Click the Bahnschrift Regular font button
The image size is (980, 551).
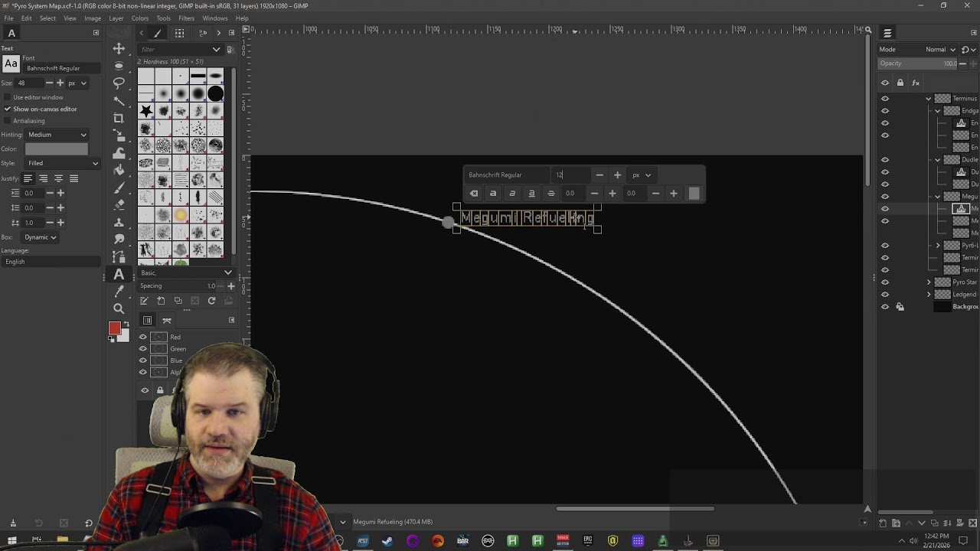pos(11,64)
